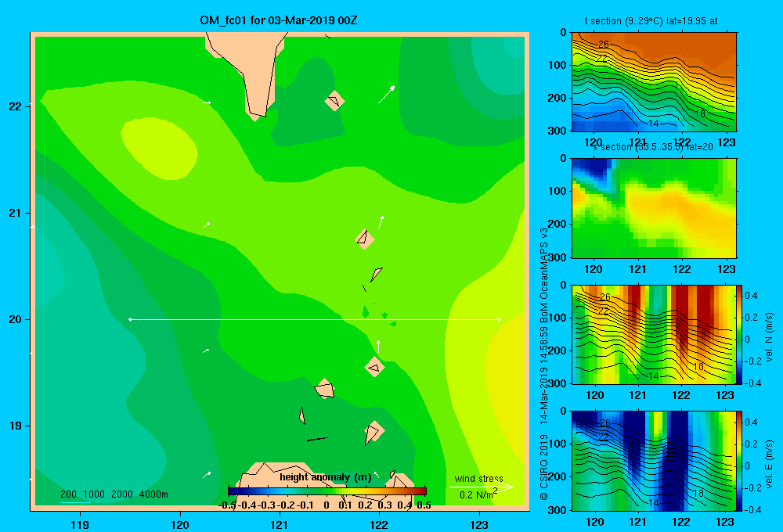Click the 'wind stress' legend label
The image size is (783, 532).
click(x=478, y=479)
